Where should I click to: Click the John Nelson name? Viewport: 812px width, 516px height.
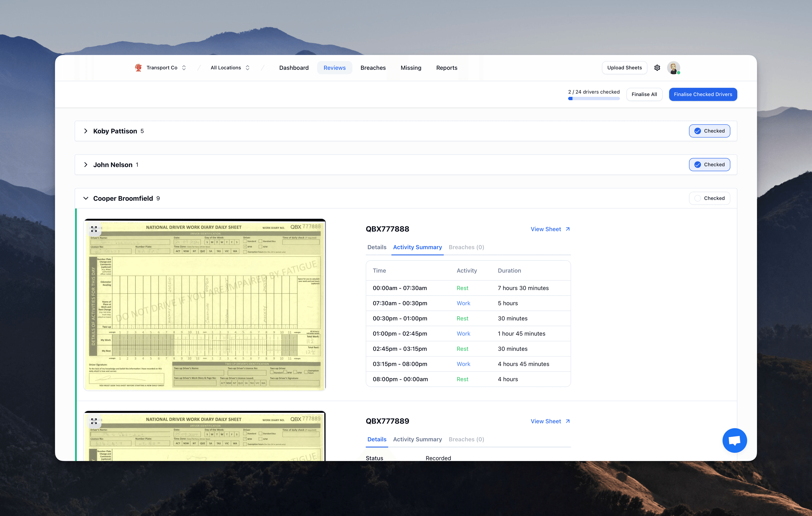point(113,165)
